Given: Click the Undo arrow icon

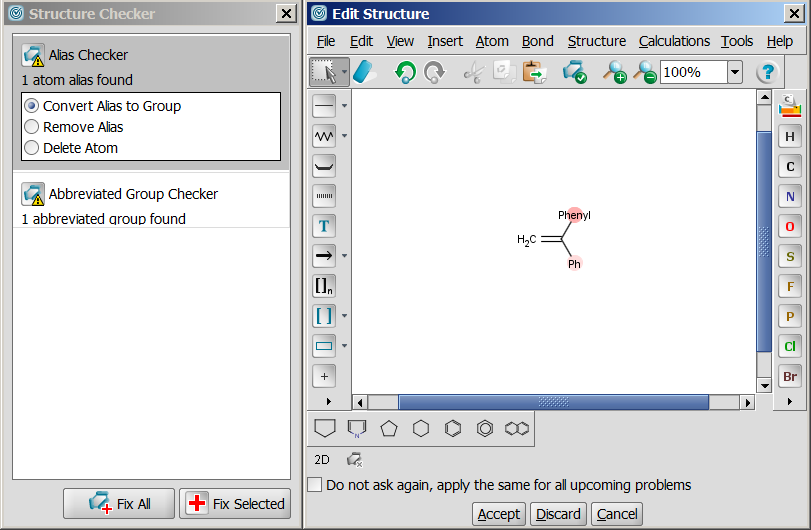Looking at the screenshot, I should 405,72.
